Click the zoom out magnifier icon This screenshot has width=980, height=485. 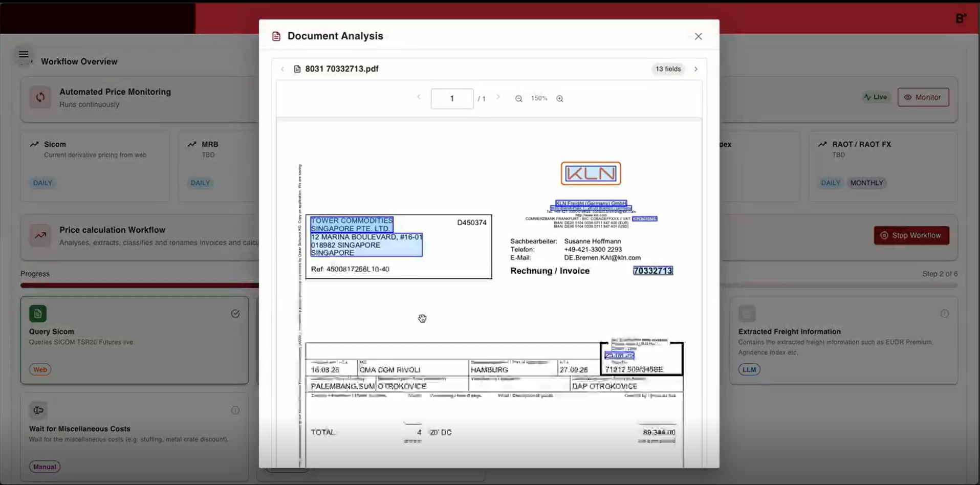(518, 99)
